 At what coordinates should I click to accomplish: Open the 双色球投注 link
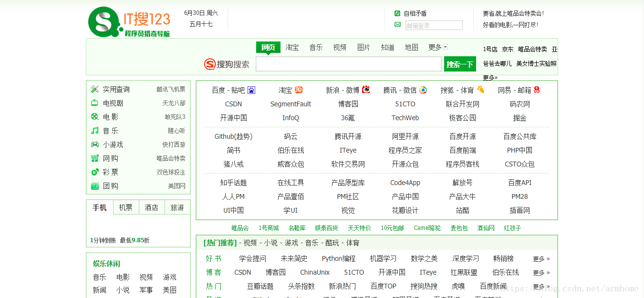click(171, 172)
